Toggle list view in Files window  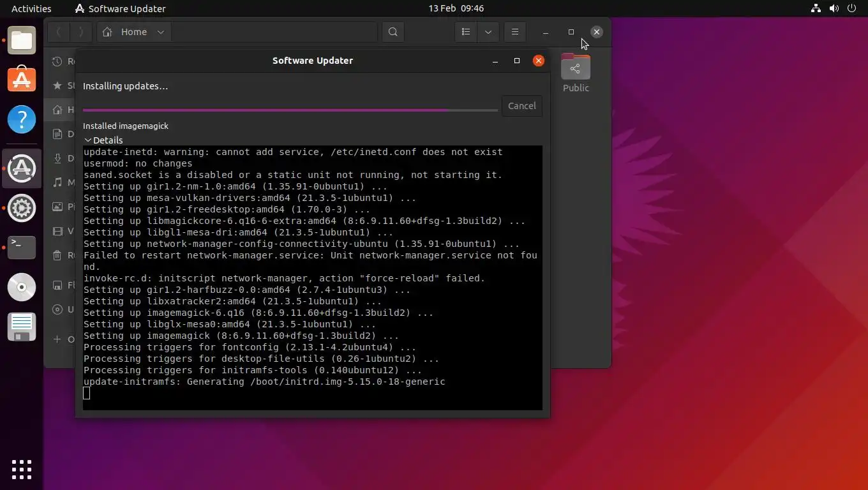(466, 32)
